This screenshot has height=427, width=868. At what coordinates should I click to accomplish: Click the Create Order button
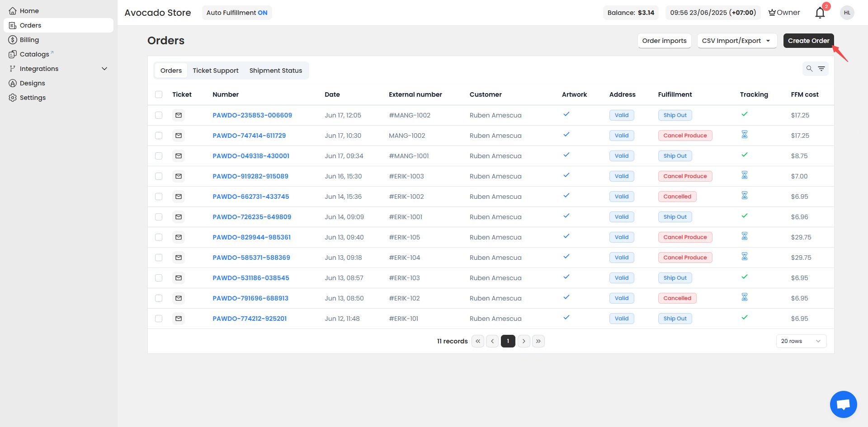[x=808, y=41]
